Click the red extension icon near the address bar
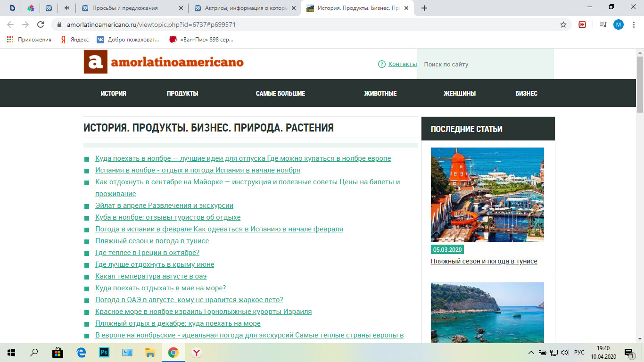 point(582,25)
